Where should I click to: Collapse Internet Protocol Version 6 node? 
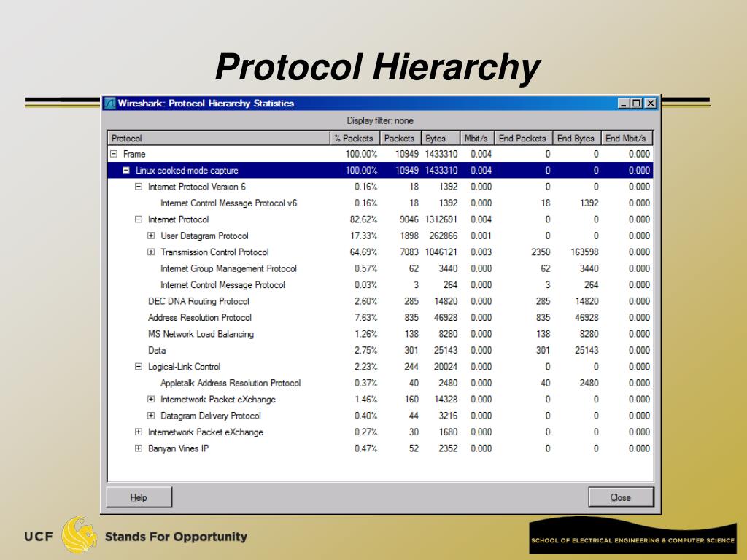click(139, 187)
